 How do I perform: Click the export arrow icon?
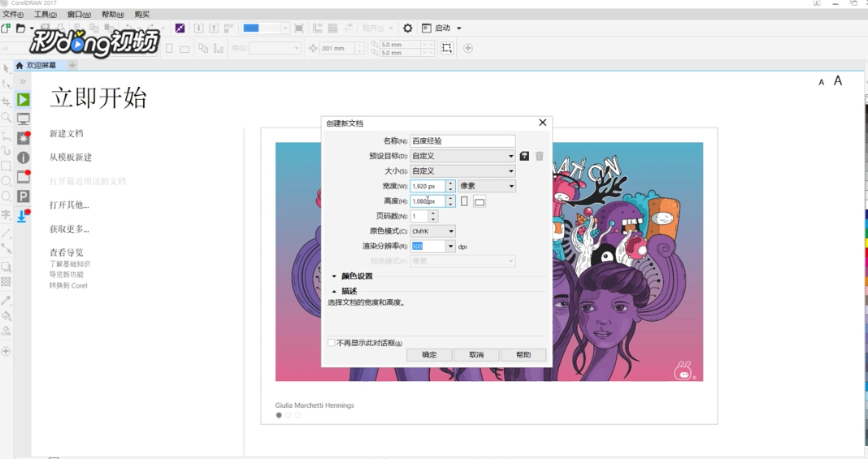point(214,28)
